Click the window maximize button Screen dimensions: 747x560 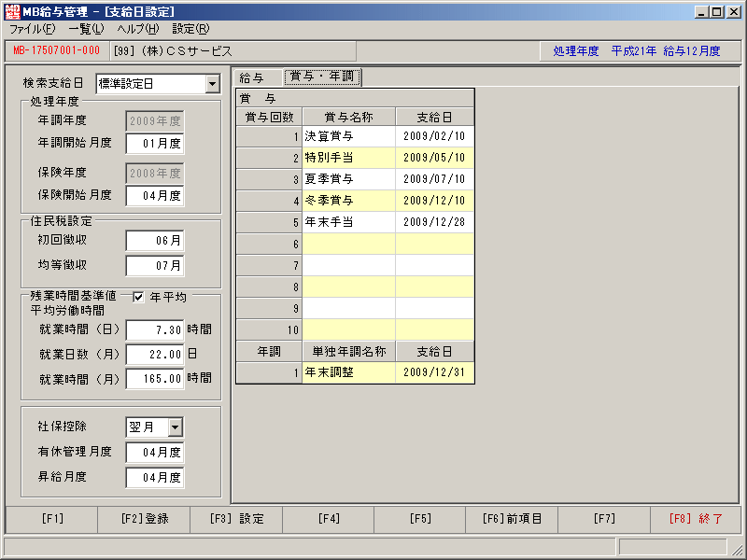coord(716,12)
